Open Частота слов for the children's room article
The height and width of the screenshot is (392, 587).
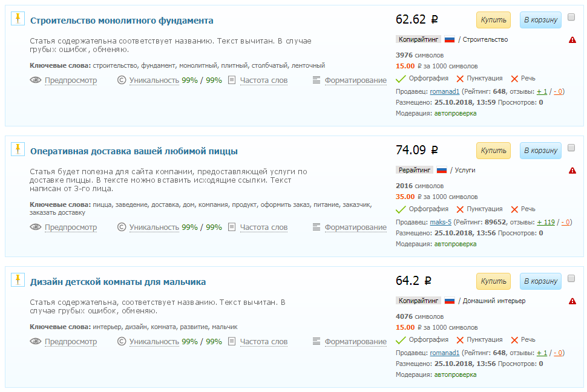coord(264,341)
